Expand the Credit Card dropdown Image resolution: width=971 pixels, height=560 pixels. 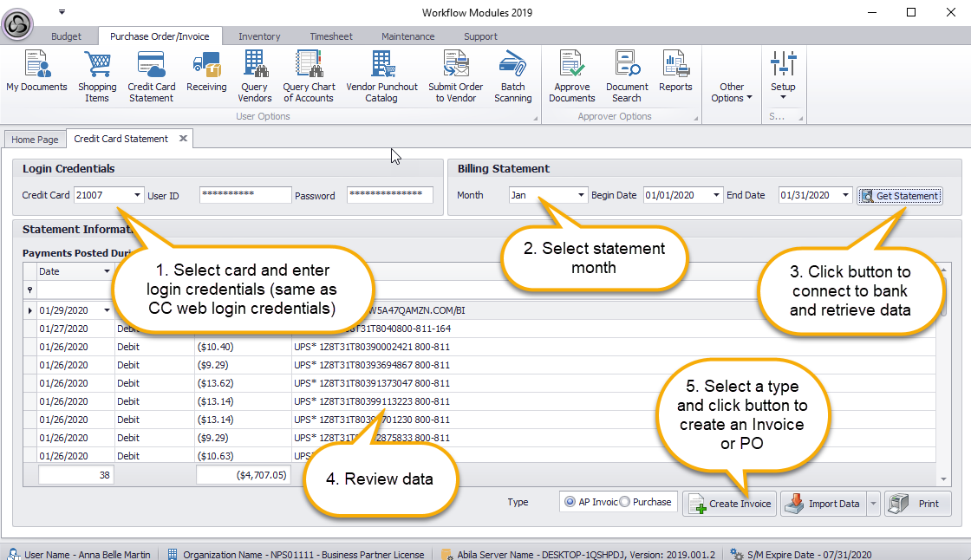(x=137, y=196)
